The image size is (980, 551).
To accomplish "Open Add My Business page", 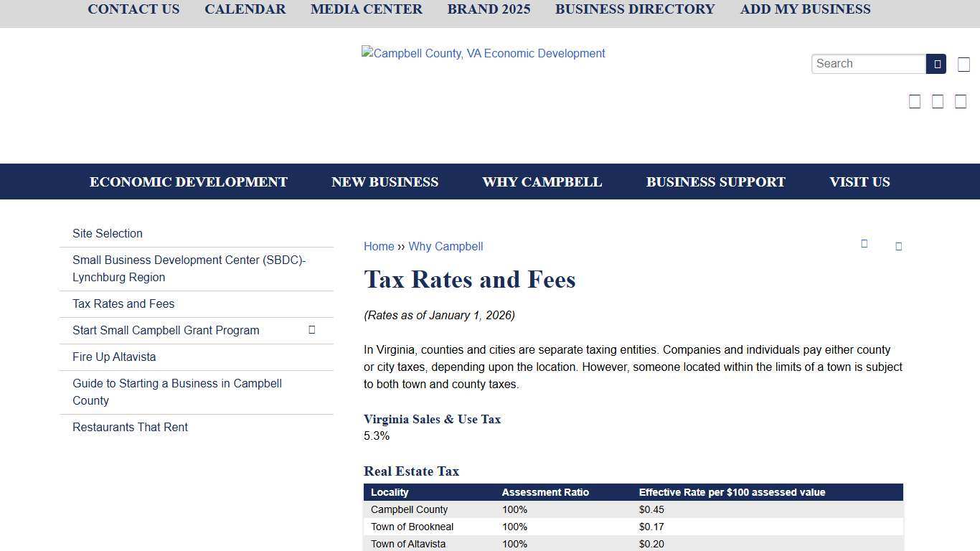I will pos(805,9).
